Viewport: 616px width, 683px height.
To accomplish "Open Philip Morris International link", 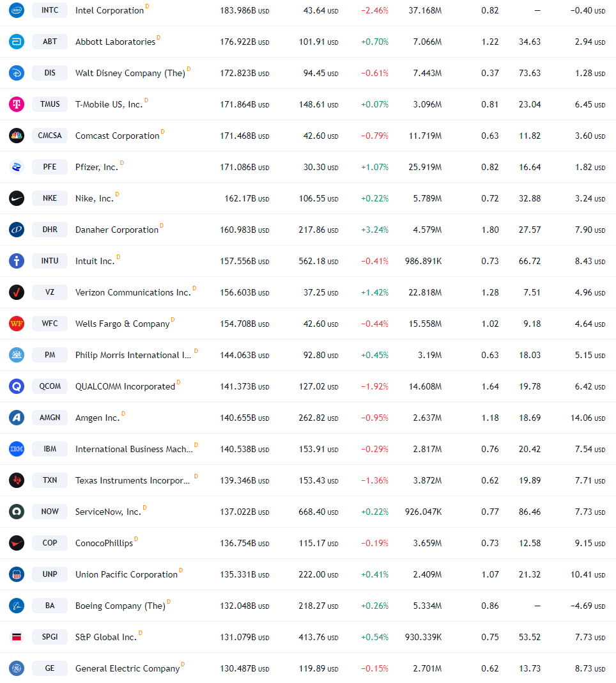I will tap(133, 356).
